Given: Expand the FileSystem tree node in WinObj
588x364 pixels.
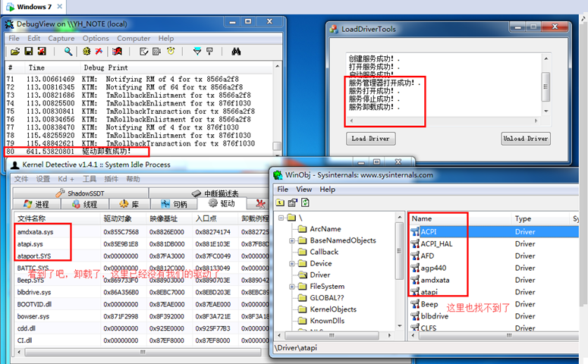Looking at the screenshot, I should 292,287.
